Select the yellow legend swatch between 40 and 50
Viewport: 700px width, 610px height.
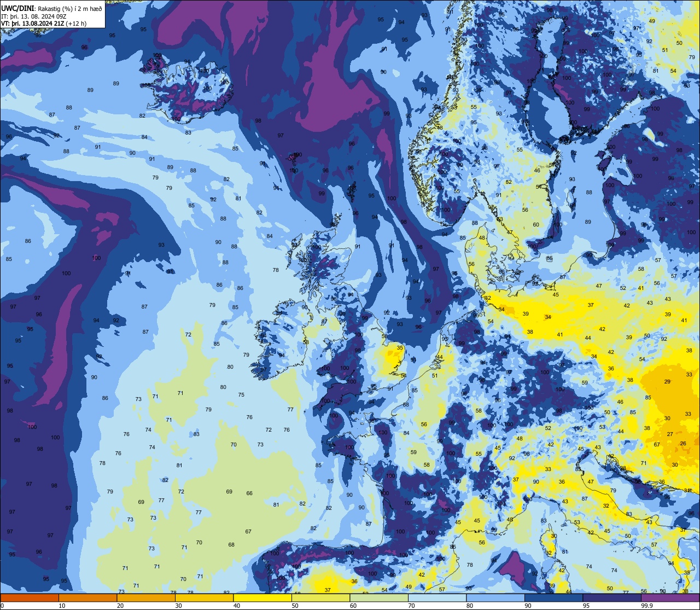pyautogui.click(x=262, y=597)
